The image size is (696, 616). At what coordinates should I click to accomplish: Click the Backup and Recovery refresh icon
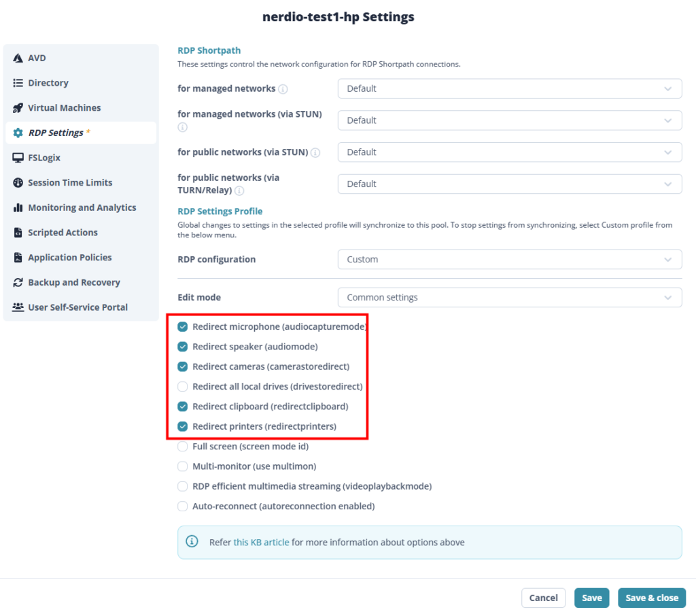18,282
